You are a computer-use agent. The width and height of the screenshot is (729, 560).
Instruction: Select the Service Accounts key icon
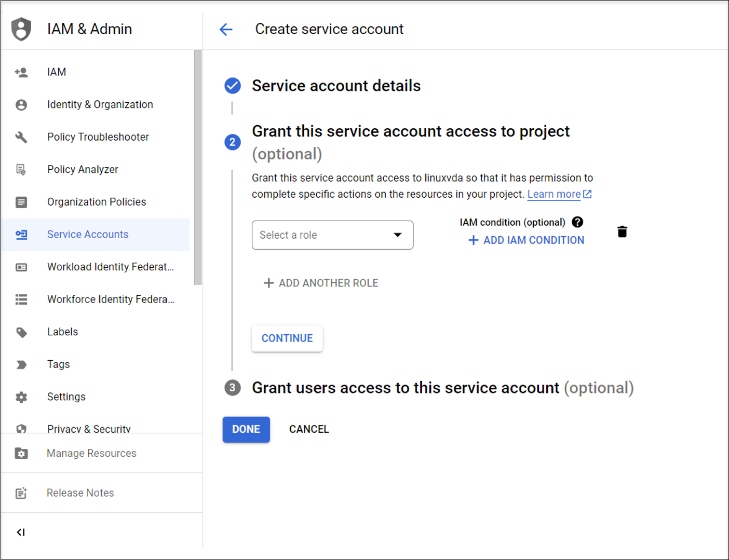click(21, 234)
